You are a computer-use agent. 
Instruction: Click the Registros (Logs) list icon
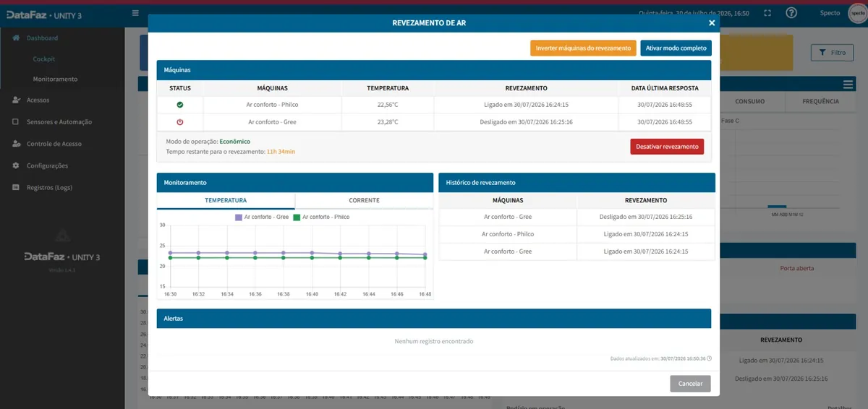16,187
